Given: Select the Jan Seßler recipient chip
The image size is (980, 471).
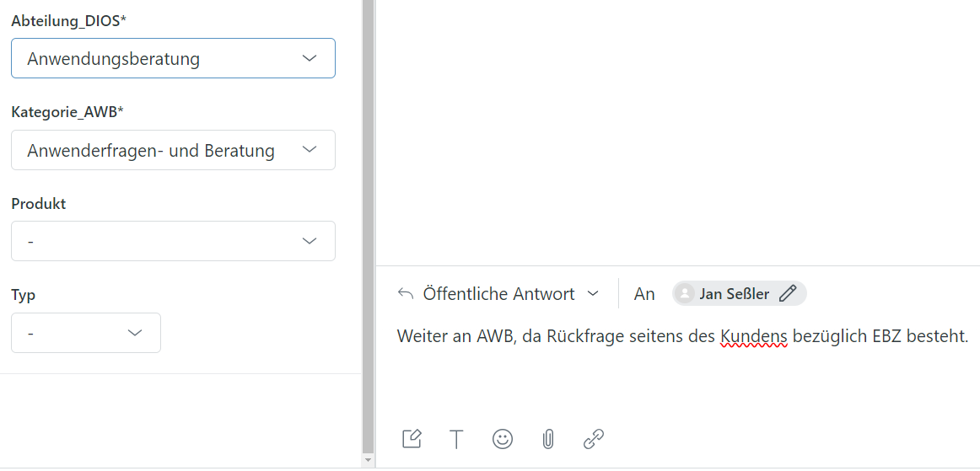Looking at the screenshot, I should pyautogui.click(x=735, y=293).
